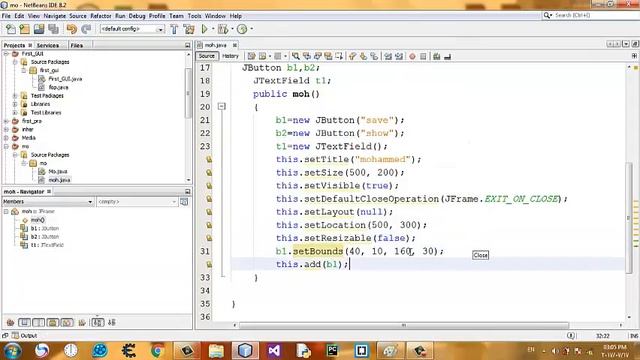Open the File menu
Viewport: 640px width, 360px height.
tap(6, 16)
